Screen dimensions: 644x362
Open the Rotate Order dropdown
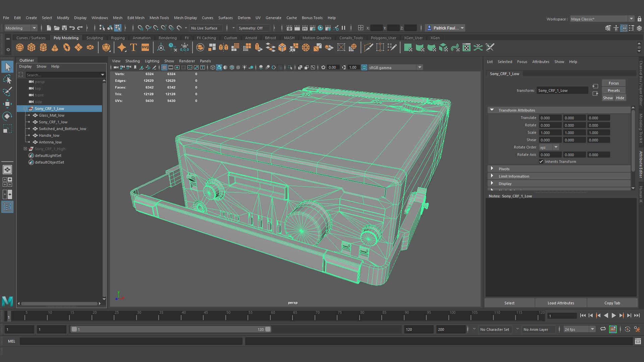[x=549, y=147]
